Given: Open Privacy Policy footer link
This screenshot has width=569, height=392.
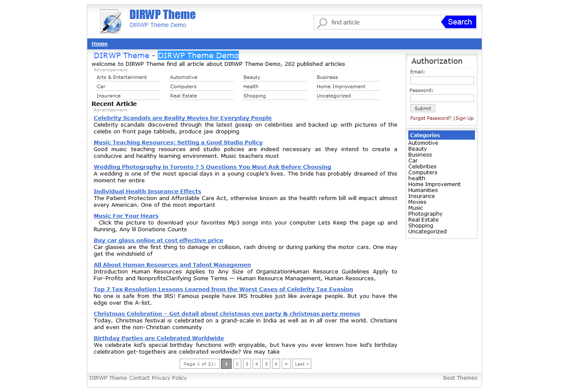Looking at the screenshot, I should pos(169,378).
